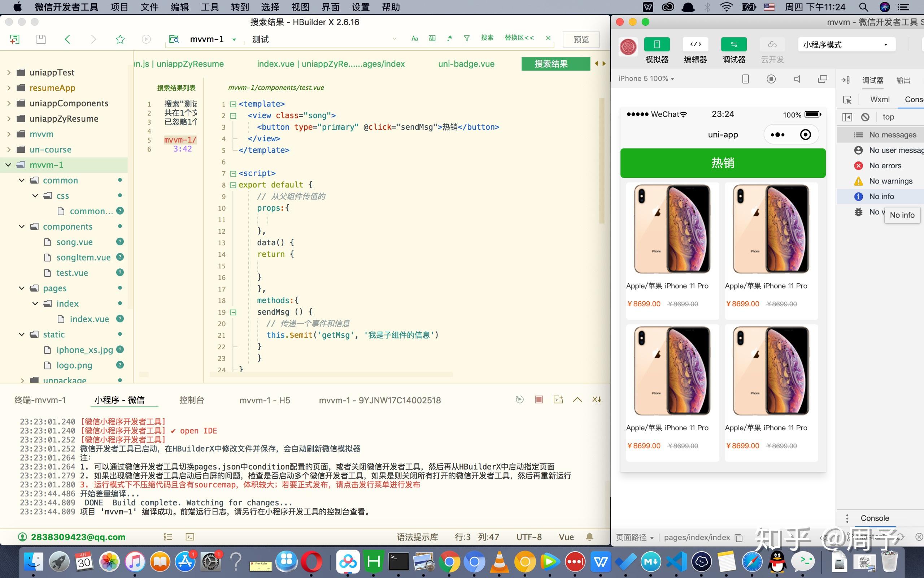Click the simulator mute speaker icon
Screen dimensions: 924x578
click(x=797, y=79)
